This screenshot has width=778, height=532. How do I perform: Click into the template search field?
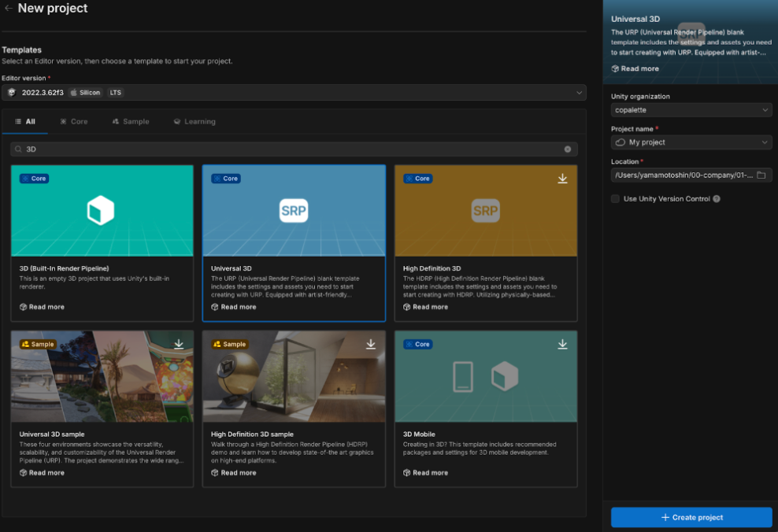294,150
